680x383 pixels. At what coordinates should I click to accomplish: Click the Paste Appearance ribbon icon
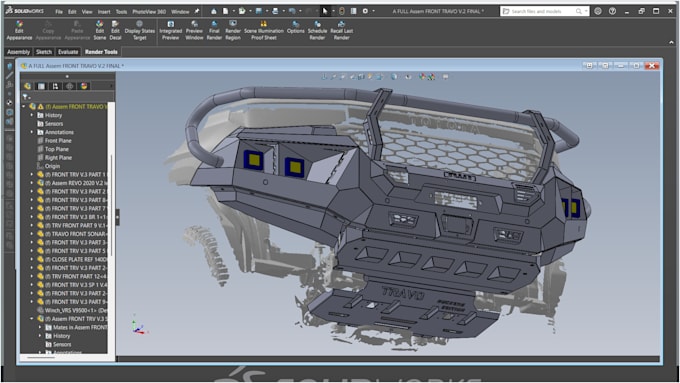point(77,30)
